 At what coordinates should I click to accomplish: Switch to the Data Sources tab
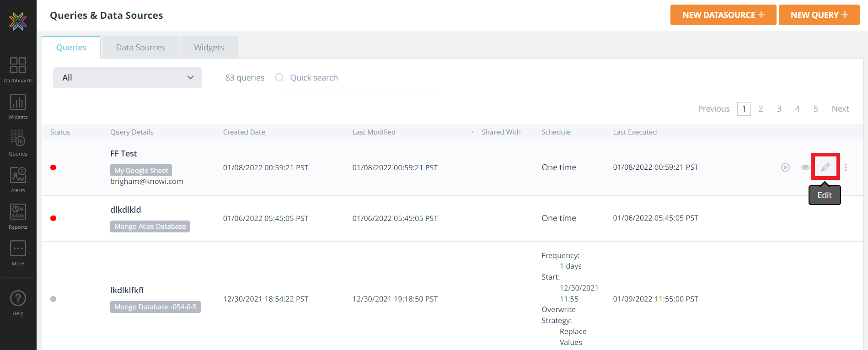coord(140,48)
